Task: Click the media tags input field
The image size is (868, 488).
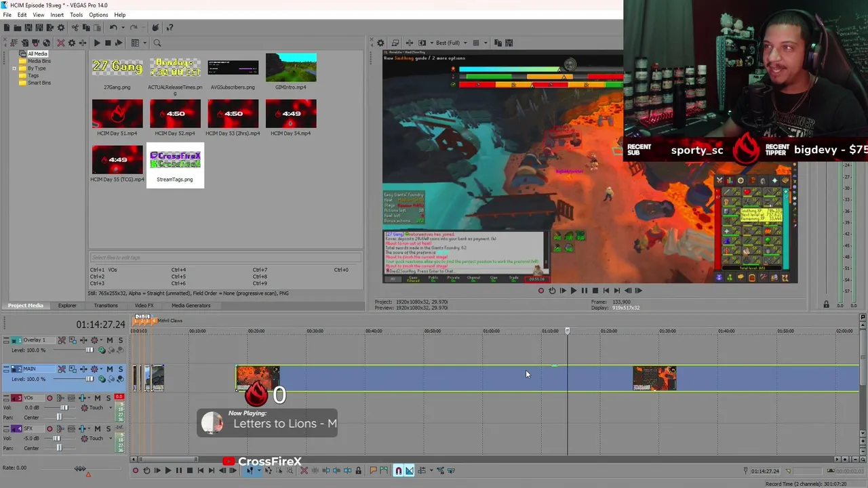Action: click(225, 258)
